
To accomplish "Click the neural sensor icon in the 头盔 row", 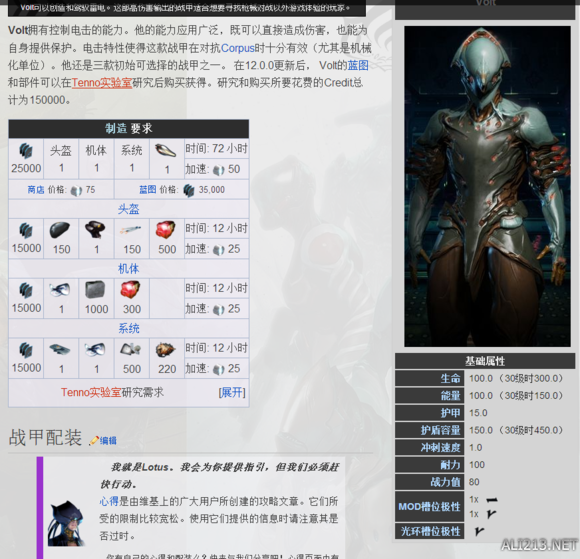I will tap(95, 230).
